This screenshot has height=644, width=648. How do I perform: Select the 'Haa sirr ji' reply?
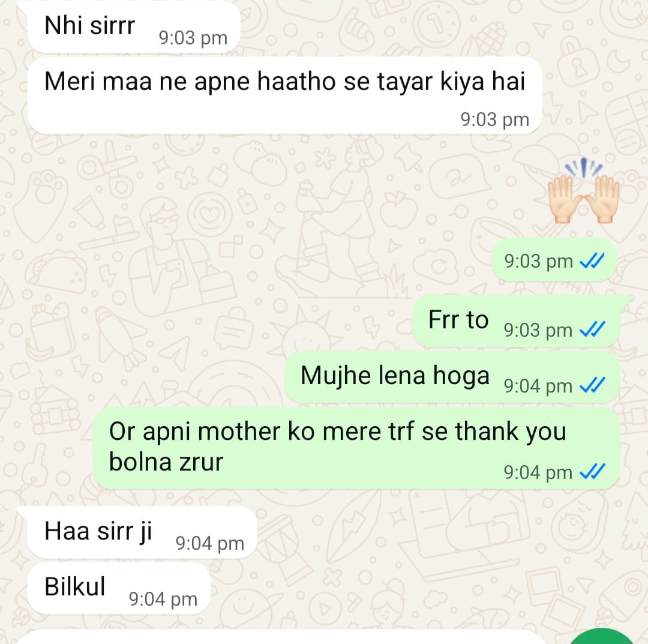click(142, 532)
